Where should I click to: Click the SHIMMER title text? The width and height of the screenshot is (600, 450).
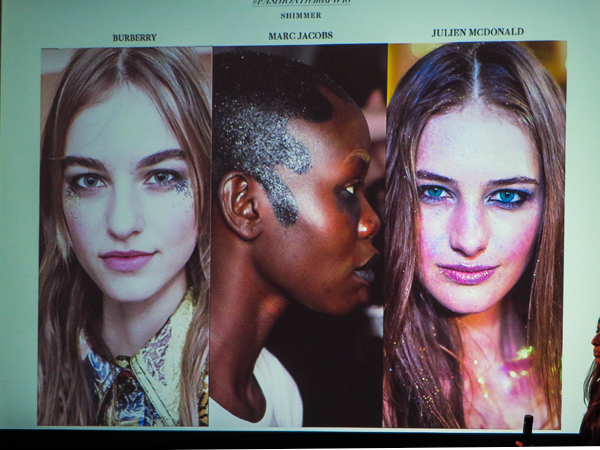tap(301, 16)
